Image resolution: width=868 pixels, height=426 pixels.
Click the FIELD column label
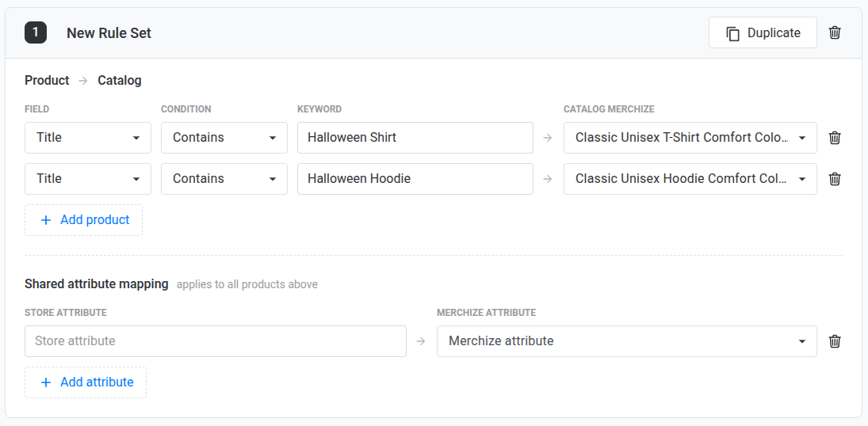pos(37,109)
